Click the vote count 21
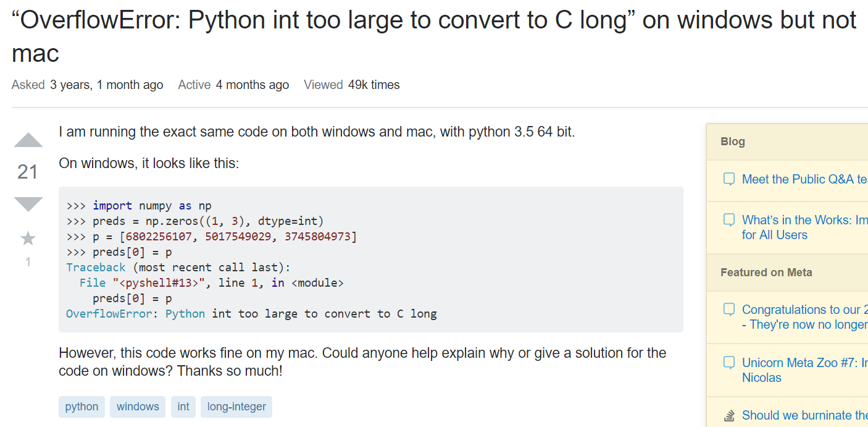 pyautogui.click(x=28, y=172)
